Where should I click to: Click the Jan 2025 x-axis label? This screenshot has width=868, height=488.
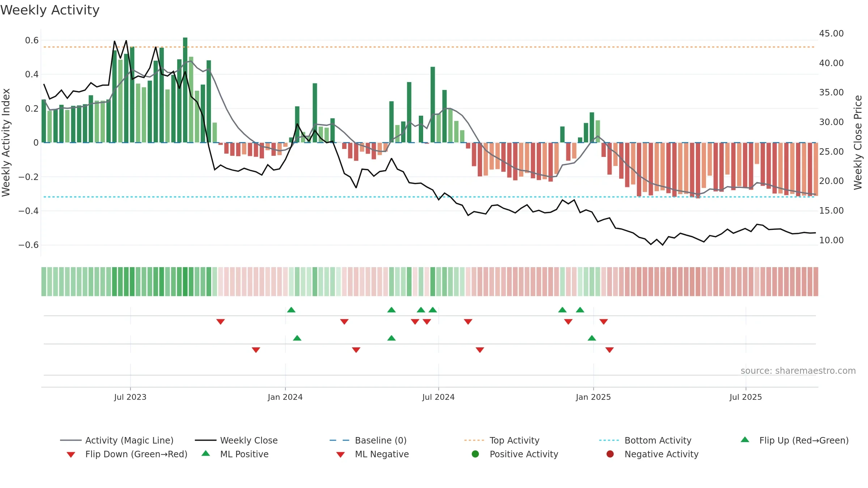click(593, 397)
